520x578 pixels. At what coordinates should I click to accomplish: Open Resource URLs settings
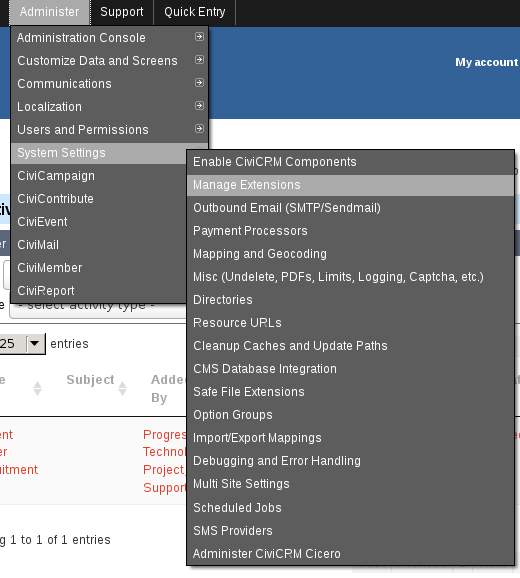tap(350, 323)
